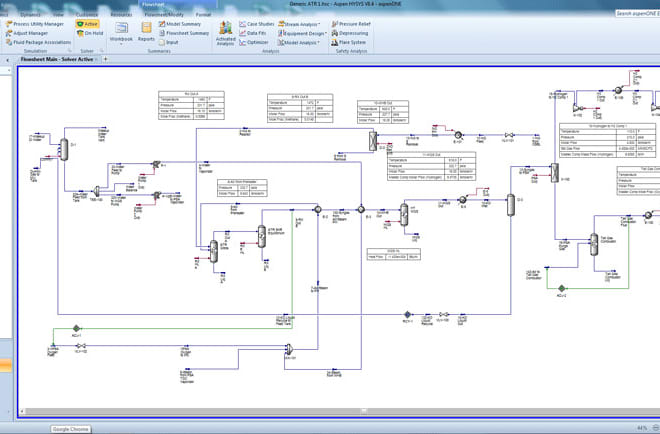
Task: Select the ADJ-2 adjust block
Action: pyautogui.click(x=561, y=288)
